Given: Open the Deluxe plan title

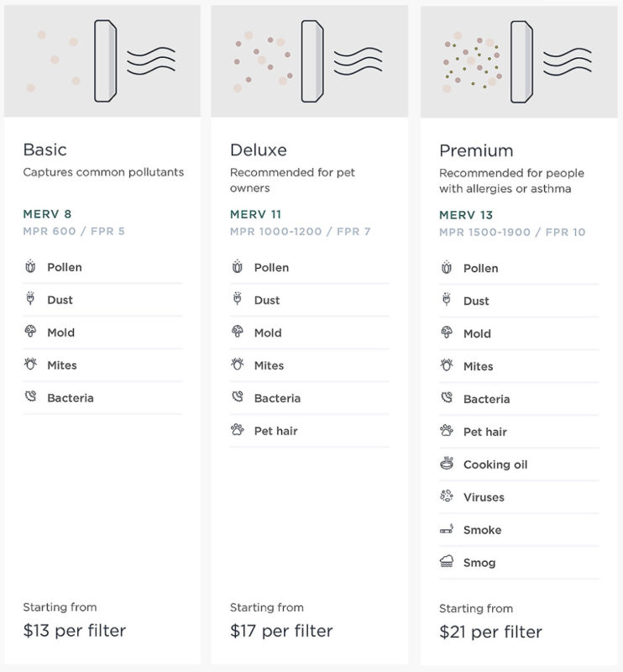Looking at the screenshot, I should coord(259,150).
